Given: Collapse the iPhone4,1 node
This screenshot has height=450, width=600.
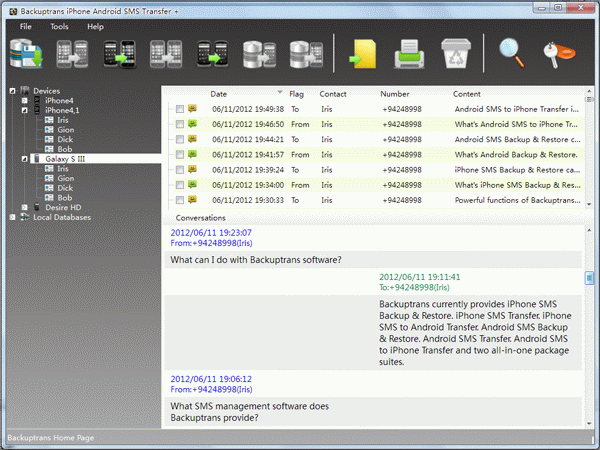Looking at the screenshot, I should pyautogui.click(x=25, y=110).
